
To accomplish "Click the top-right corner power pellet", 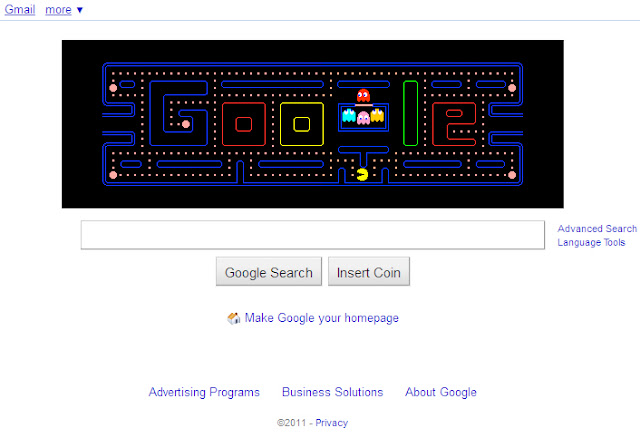I will pos(512,88).
